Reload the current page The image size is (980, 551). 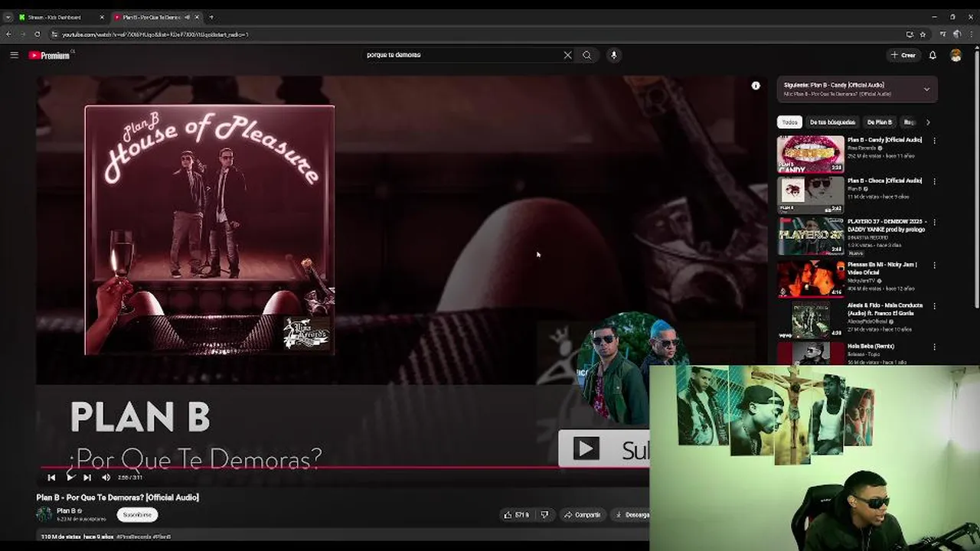[x=37, y=34]
